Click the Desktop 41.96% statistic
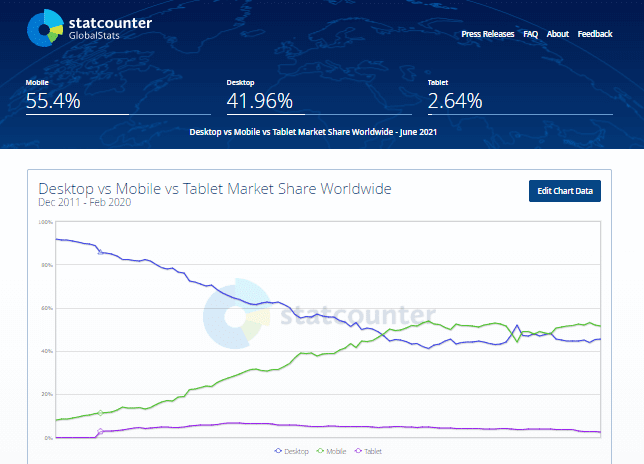 click(259, 100)
